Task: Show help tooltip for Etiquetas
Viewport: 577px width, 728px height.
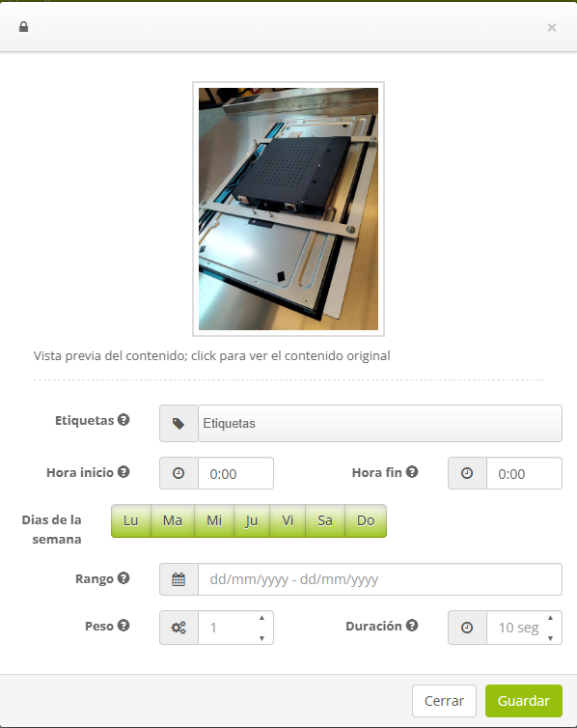Action: (x=124, y=420)
